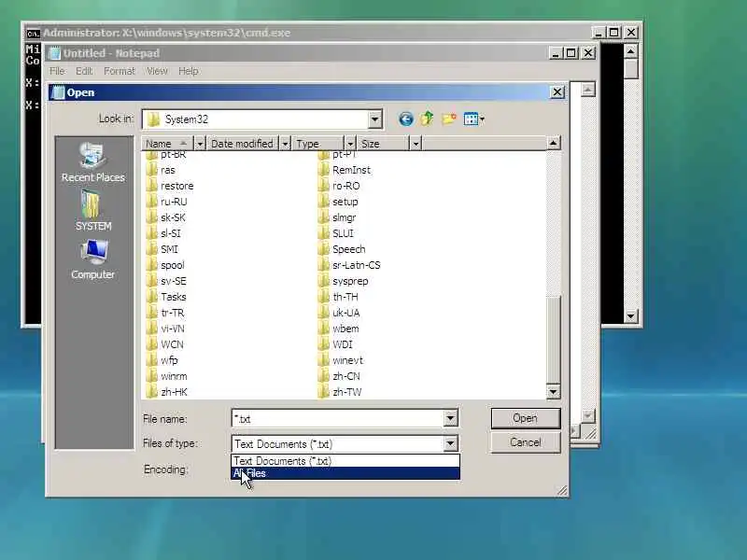Create a new folder icon
Screen dimensions: 747x560
(x=449, y=119)
